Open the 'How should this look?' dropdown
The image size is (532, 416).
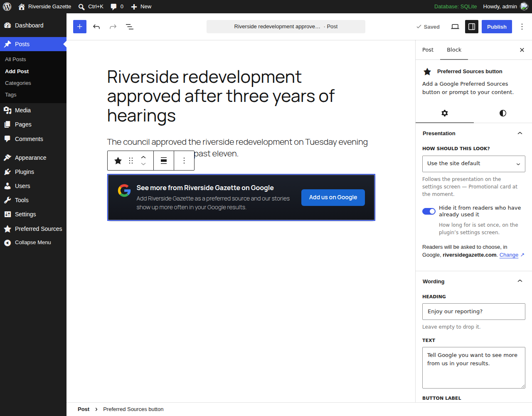coord(474,164)
